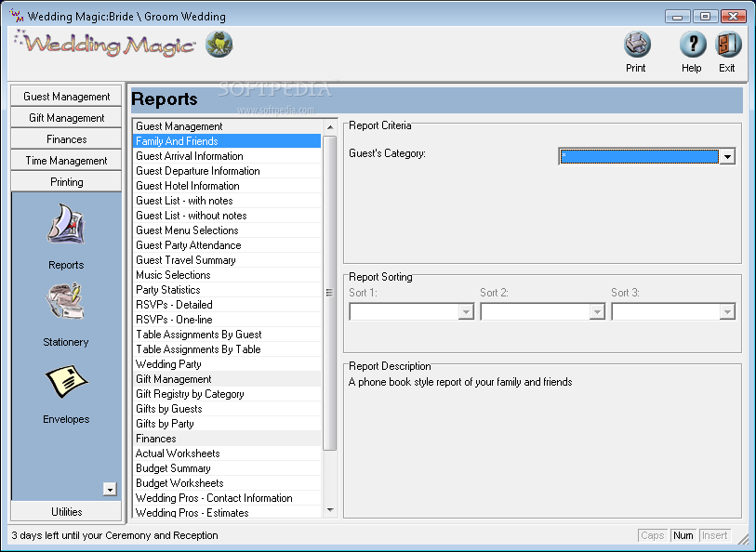Screen dimensions: 756x552
Task: Click the Print printer icon
Action: [637, 45]
